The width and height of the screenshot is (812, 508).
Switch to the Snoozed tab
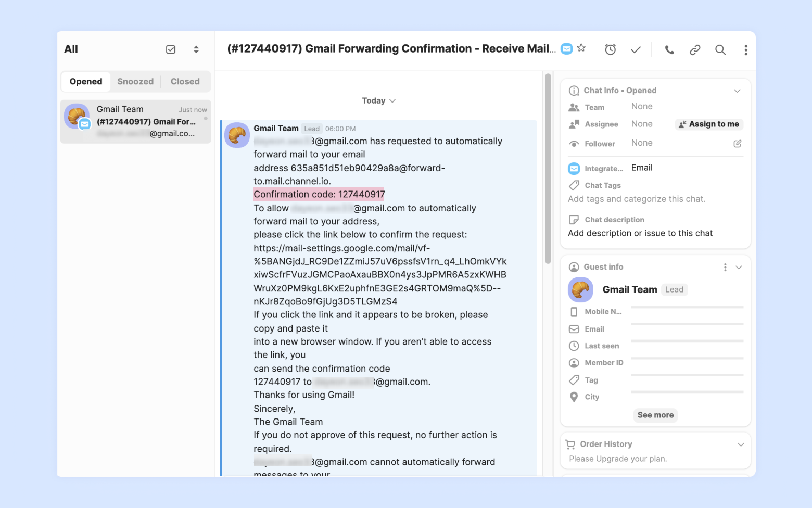coord(135,82)
